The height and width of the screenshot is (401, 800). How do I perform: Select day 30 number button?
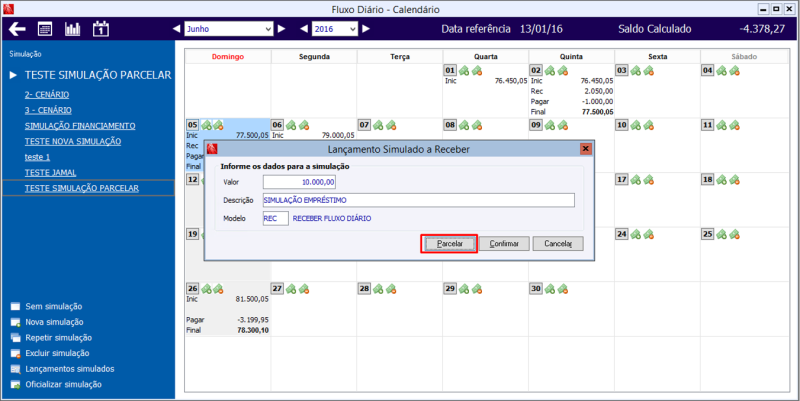pos(536,289)
